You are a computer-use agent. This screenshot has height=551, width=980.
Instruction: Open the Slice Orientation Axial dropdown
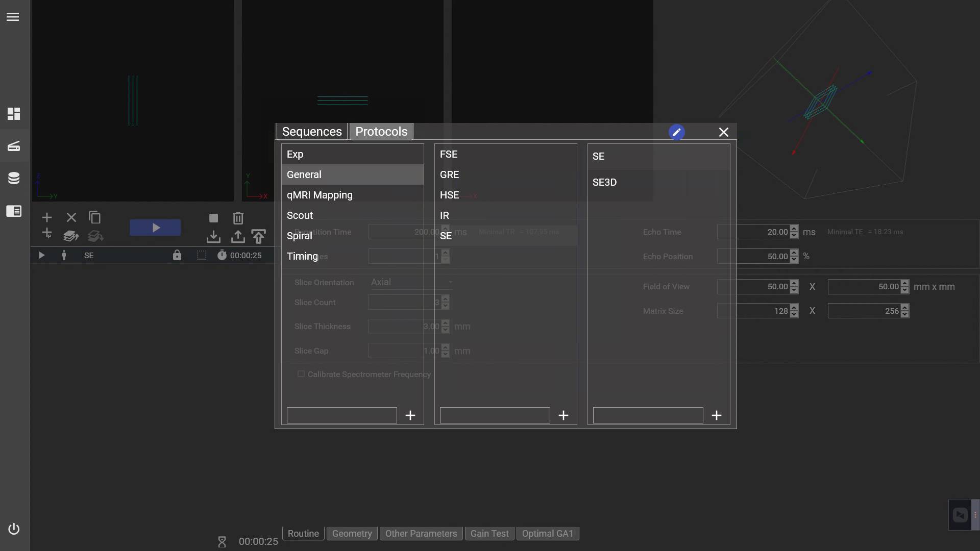tap(411, 282)
